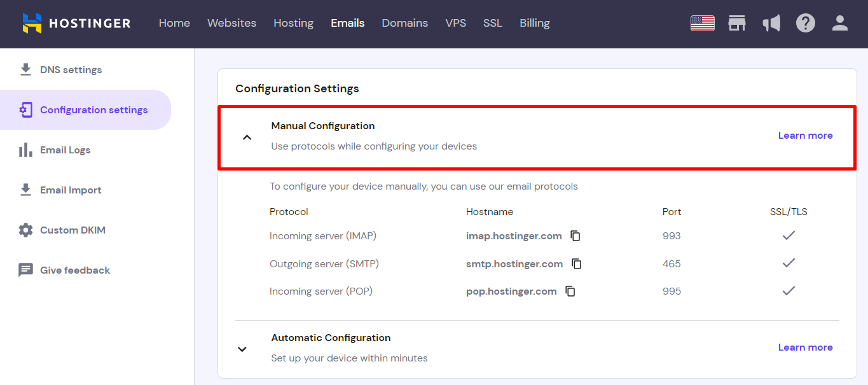This screenshot has width=868, height=385.
Task: Open the VPS menu item
Action: point(455,23)
